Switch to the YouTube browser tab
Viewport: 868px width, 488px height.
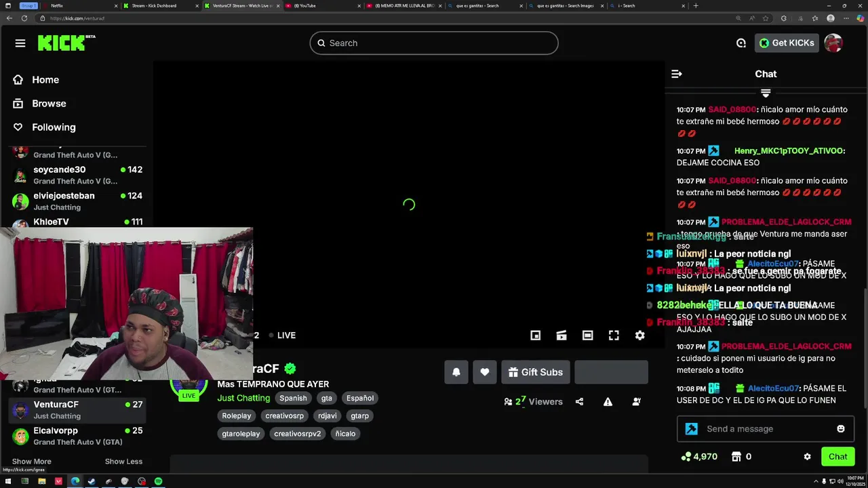323,5
